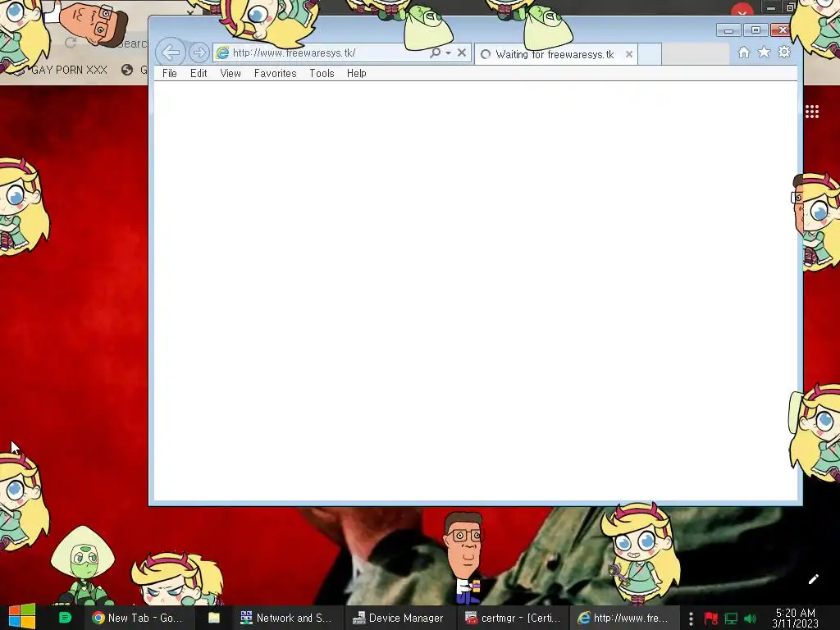Screen dimensions: 840x630
Task: Switch to certmgr taskbar item
Action: (513, 618)
